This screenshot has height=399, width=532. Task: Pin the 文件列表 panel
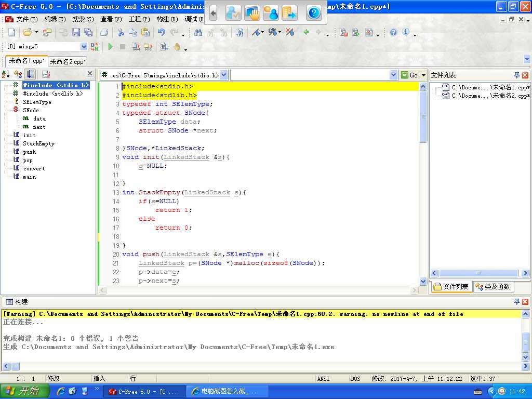(x=517, y=75)
